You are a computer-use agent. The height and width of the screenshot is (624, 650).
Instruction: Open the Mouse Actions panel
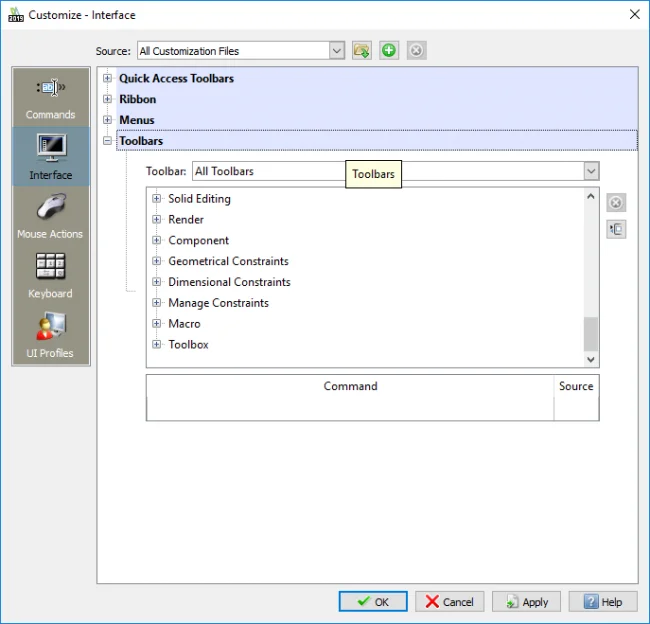point(50,216)
